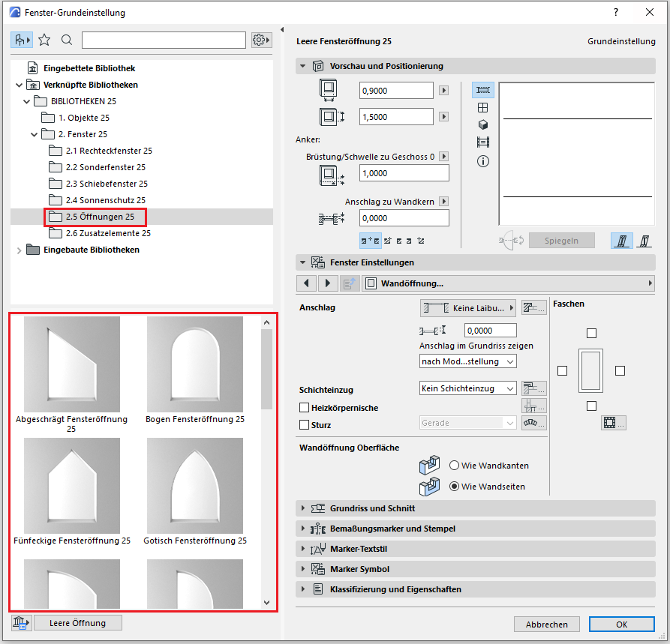The image size is (670, 644).
Task: Open the 2.1 Rechteckfenster 25 folder
Action: [109, 151]
